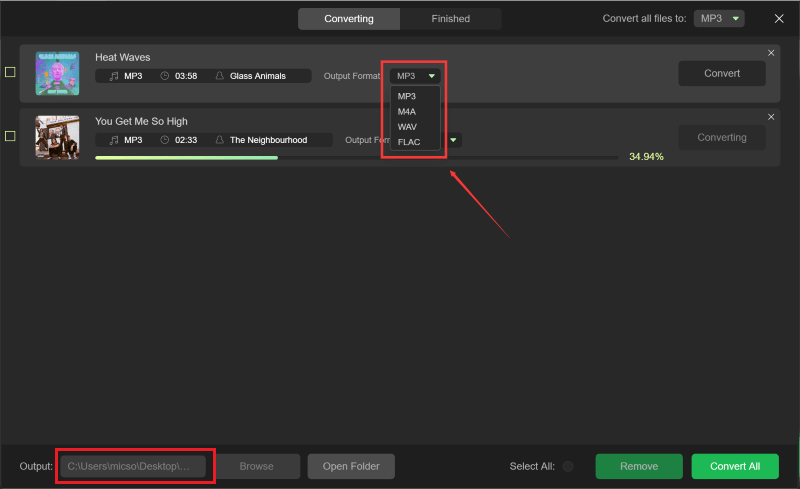Viewport: 800px width, 489px height.
Task: Expand the second track's output format arrow
Action: tap(454, 140)
